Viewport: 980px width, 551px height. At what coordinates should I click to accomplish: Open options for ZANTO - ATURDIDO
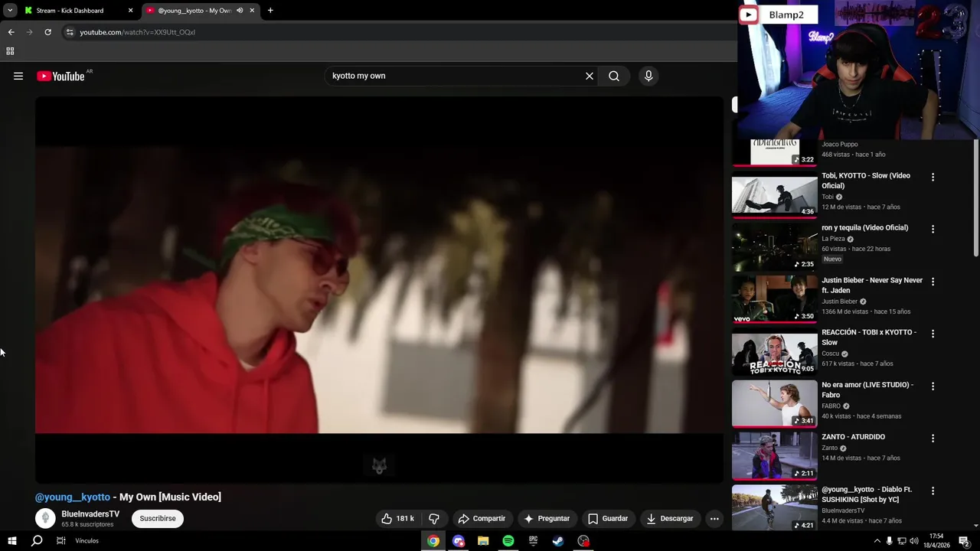click(933, 439)
